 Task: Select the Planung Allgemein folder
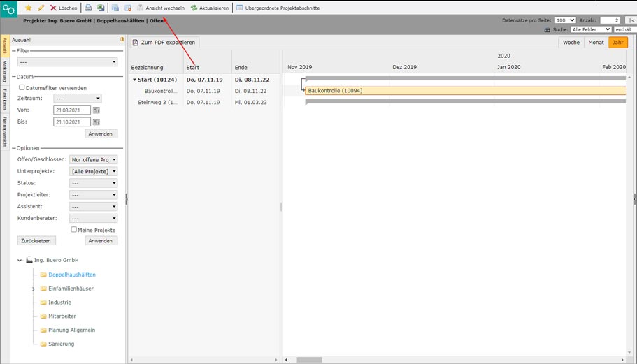pyautogui.click(x=71, y=330)
